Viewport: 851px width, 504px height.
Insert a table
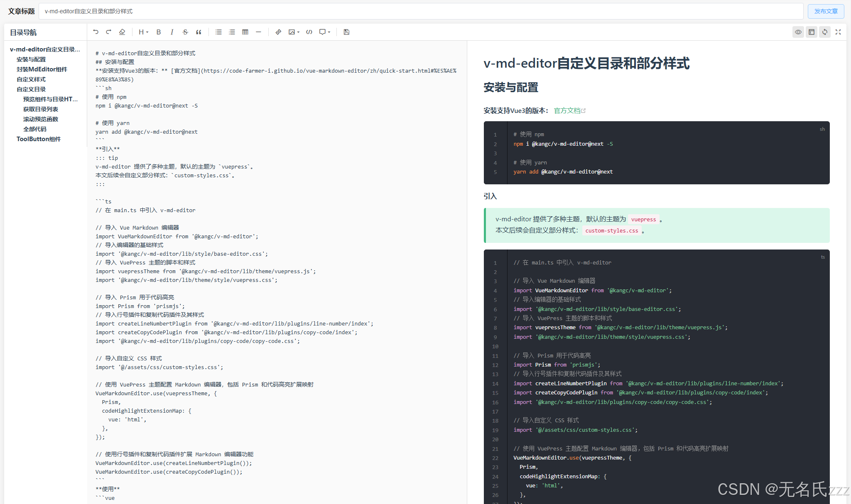pos(245,32)
